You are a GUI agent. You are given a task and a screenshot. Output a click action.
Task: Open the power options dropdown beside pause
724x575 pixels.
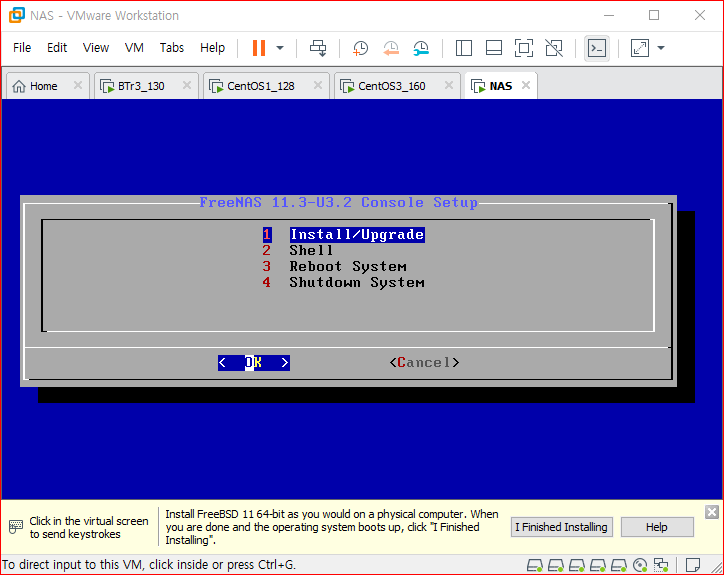[280, 48]
